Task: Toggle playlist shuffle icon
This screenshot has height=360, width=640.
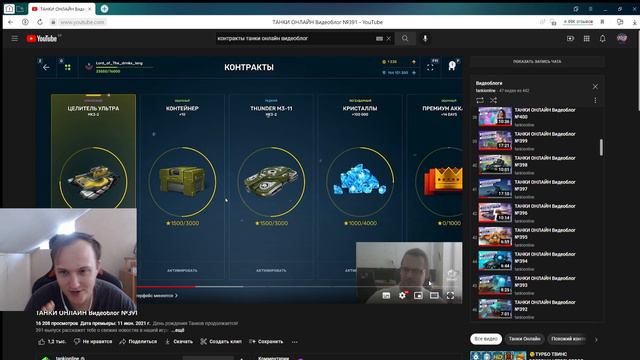Action: tap(493, 100)
